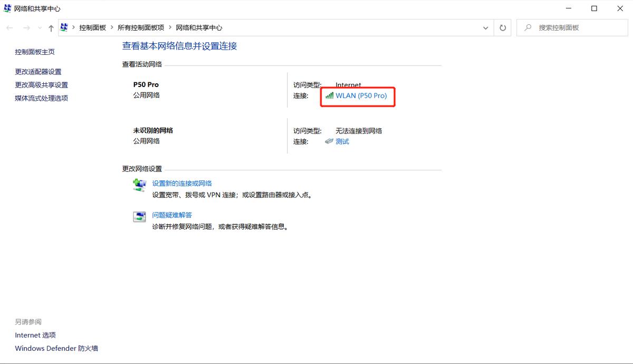Click the search magnifier icon
Image resolution: width=633 pixels, height=364 pixels.
click(528, 27)
